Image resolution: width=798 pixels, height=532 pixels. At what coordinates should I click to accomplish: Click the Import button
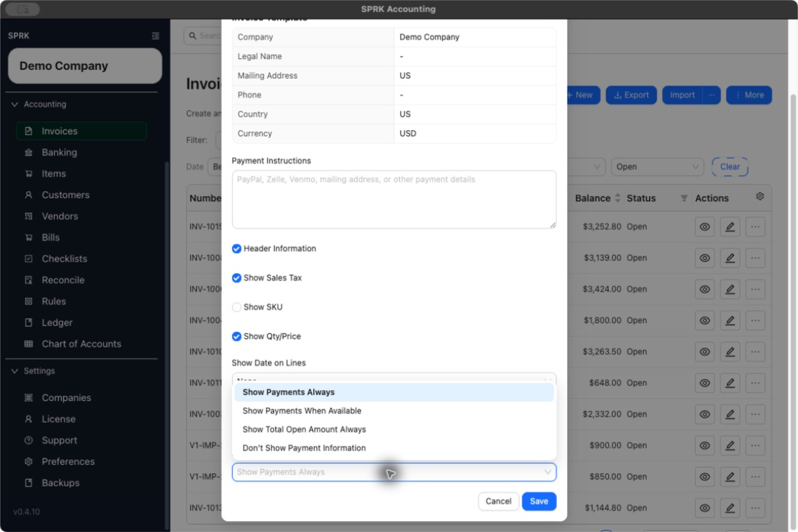tap(682, 95)
